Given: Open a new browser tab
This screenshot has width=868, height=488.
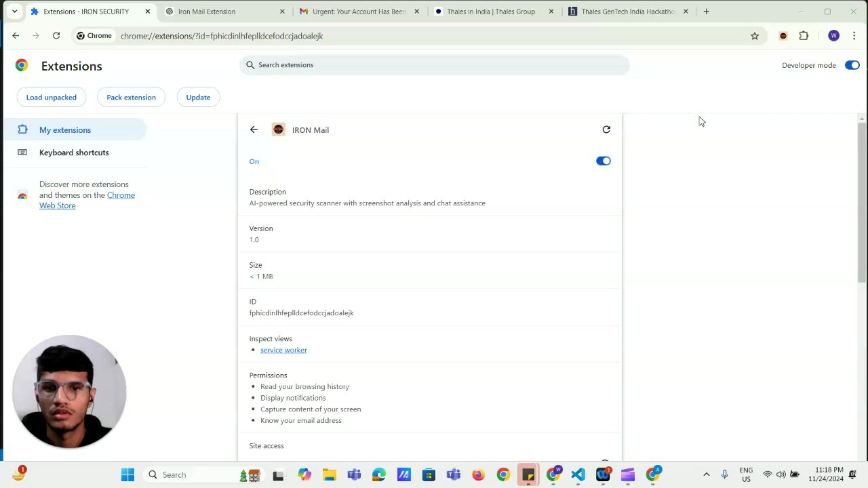Looking at the screenshot, I should [x=707, y=12].
